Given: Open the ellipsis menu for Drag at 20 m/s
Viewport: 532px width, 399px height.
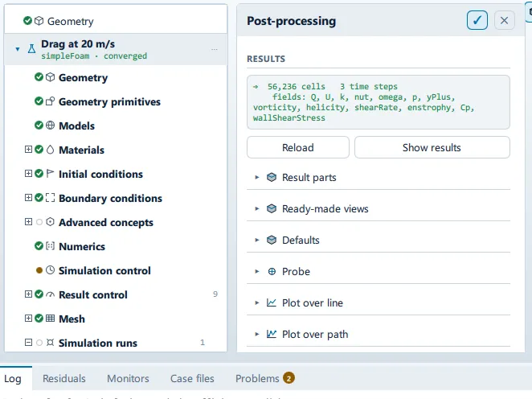Looking at the screenshot, I should (214, 49).
